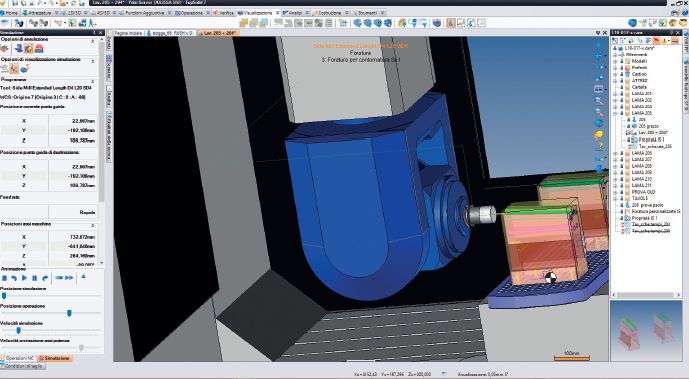Viewport: 689px width, 379px height.
Task: Collapse the LAMA 205 tree node
Action: [615, 113]
